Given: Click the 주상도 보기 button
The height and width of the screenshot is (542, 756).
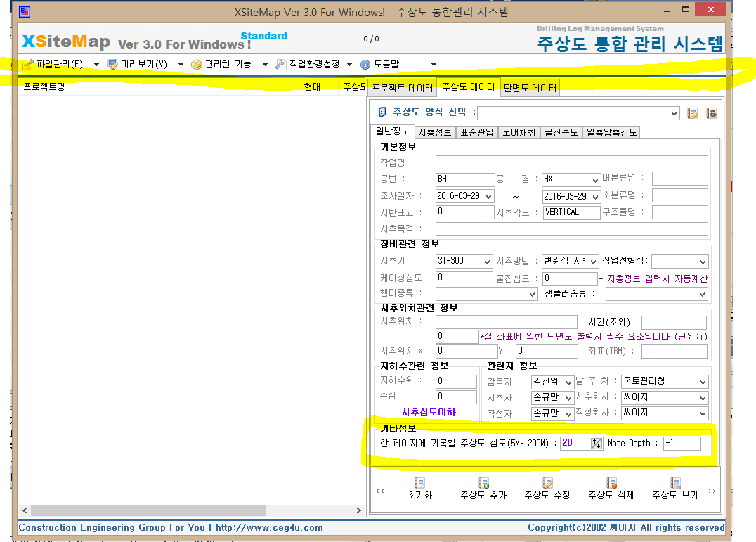Looking at the screenshot, I should pyautogui.click(x=675, y=489).
